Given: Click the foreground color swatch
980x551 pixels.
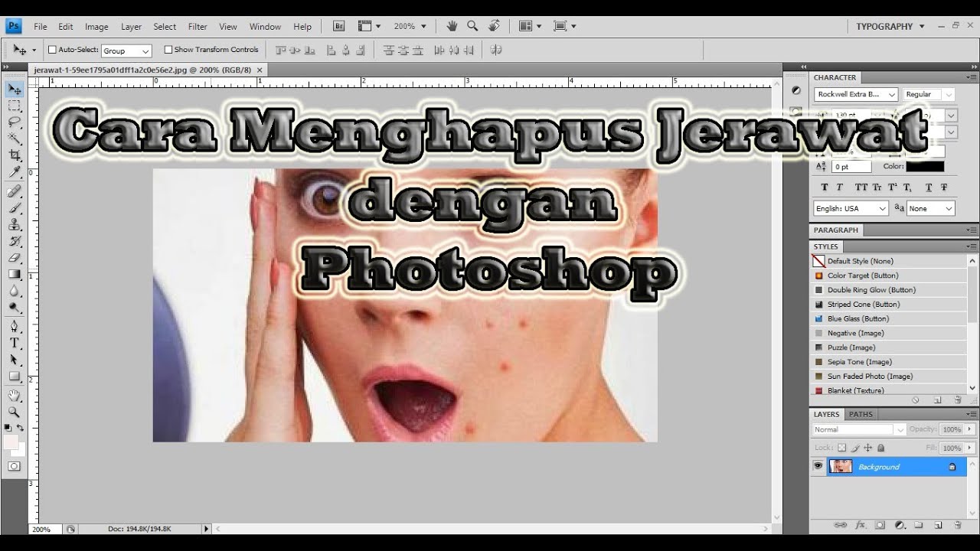Looking at the screenshot, I should [11, 442].
